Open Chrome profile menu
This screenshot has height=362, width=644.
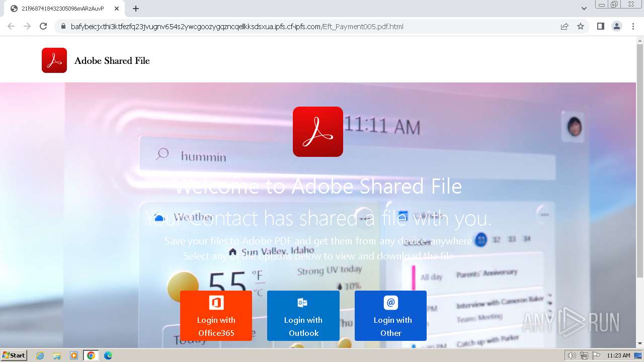617,27
